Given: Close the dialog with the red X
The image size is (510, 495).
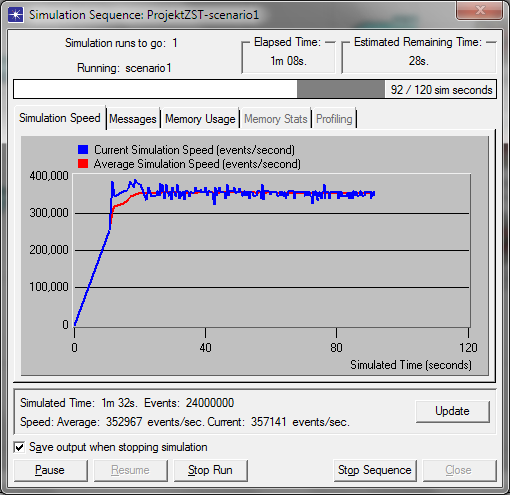Looking at the screenshot, I should point(479,11).
